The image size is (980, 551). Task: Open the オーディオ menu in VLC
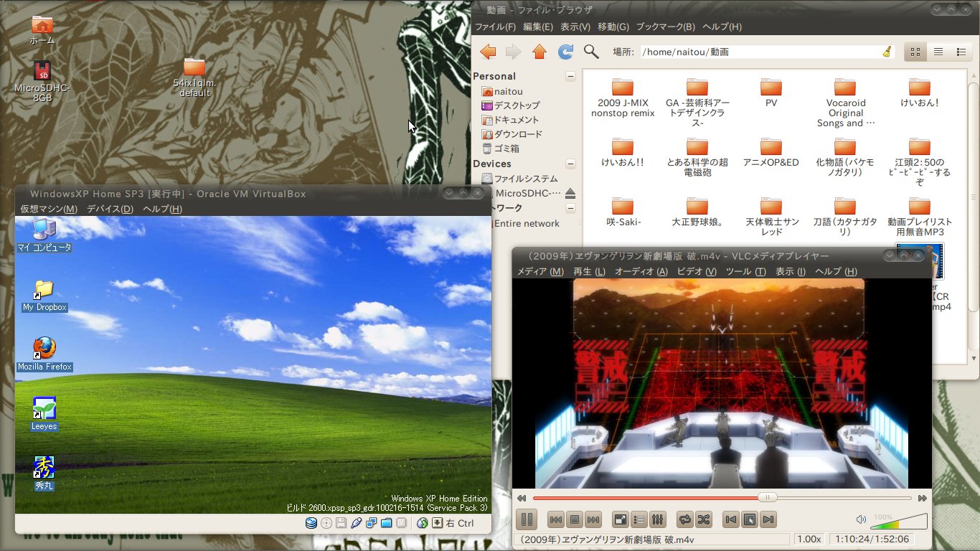pos(641,272)
